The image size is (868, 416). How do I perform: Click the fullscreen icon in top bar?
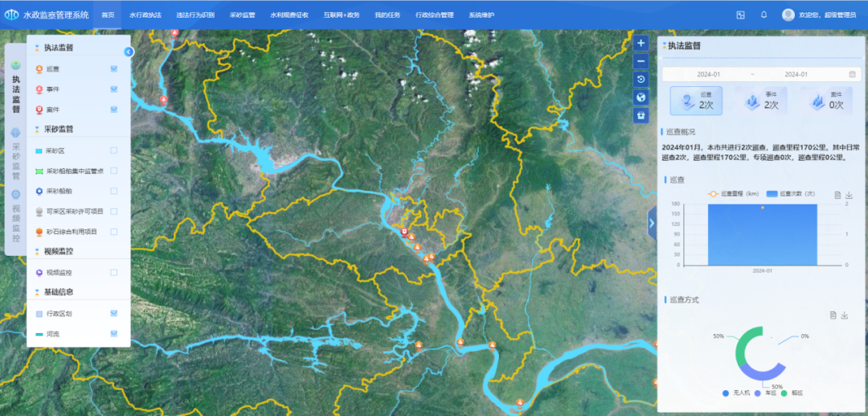click(x=740, y=14)
